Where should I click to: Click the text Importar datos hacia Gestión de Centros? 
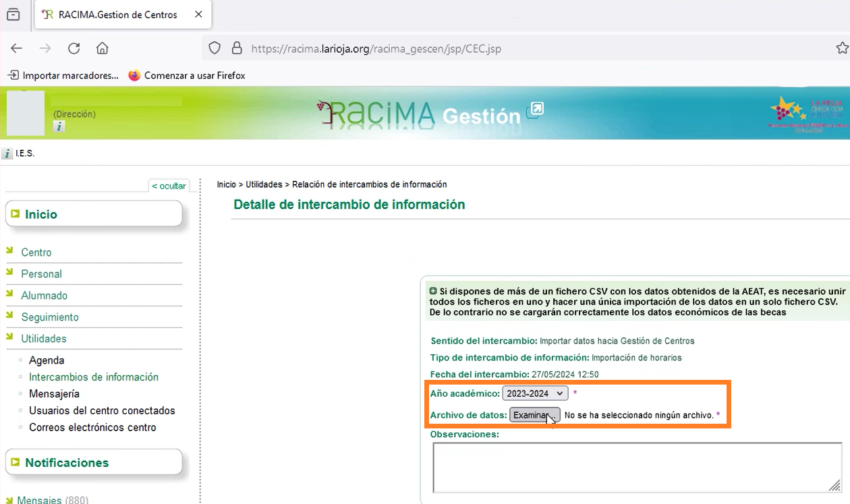click(x=617, y=341)
